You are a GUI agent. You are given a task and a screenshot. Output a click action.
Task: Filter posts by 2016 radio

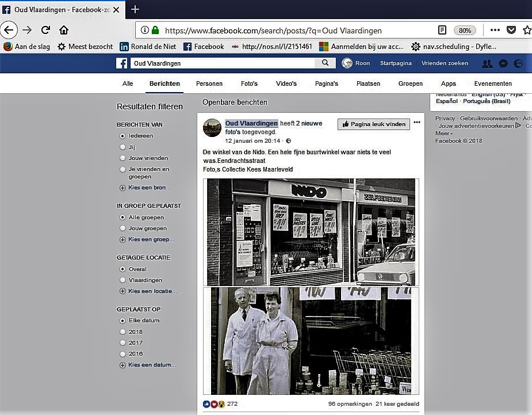click(123, 354)
